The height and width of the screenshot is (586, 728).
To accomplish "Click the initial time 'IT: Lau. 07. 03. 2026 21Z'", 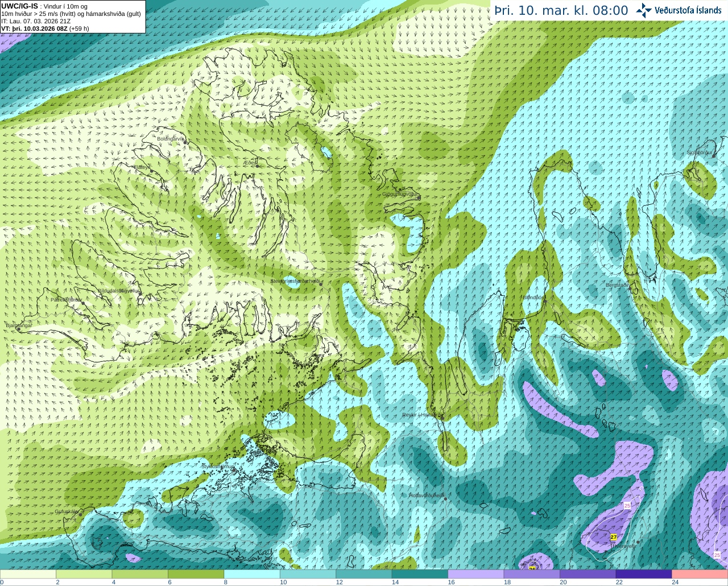I will [36, 21].
